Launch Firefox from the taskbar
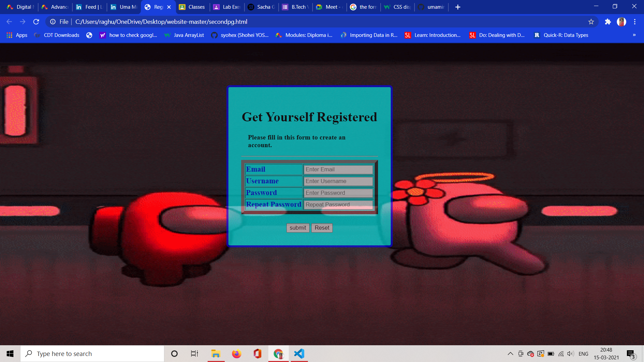 (x=236, y=353)
